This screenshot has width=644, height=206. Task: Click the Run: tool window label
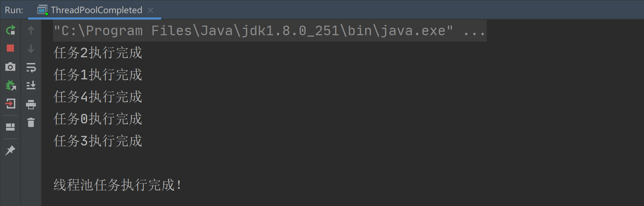(x=14, y=10)
